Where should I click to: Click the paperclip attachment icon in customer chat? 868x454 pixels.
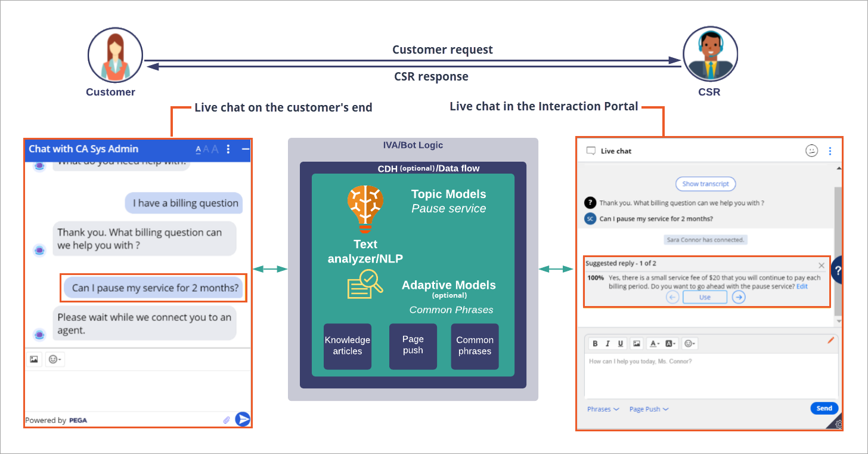(x=227, y=420)
